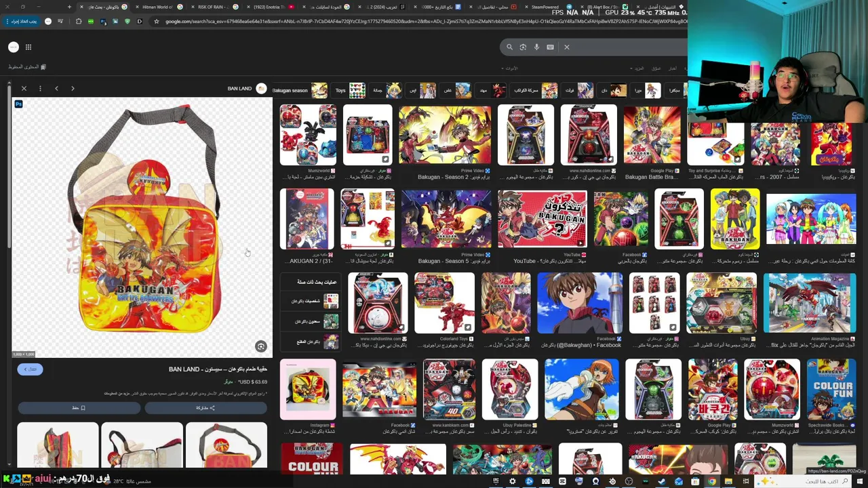
Task: Open search by image camera icon
Action: 523,47
